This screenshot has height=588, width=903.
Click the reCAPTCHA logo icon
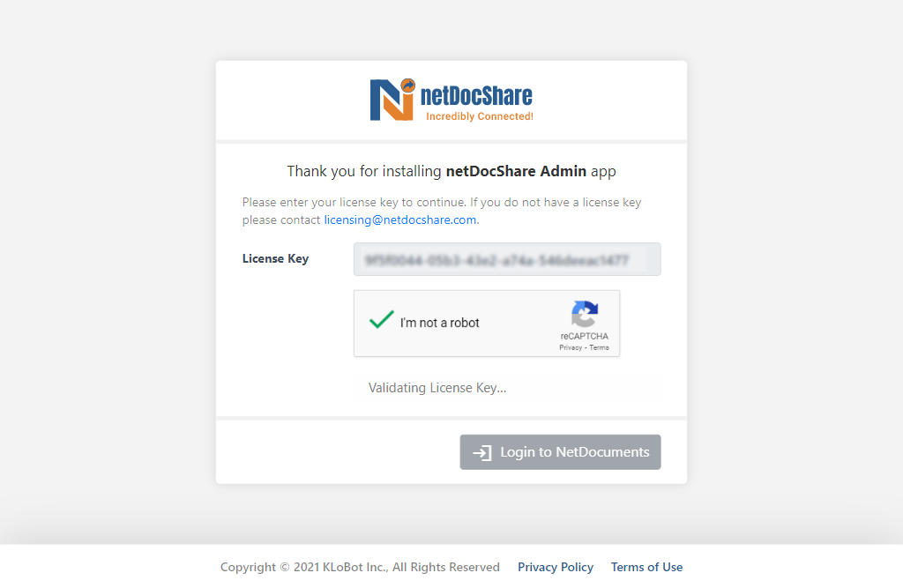[x=585, y=314]
